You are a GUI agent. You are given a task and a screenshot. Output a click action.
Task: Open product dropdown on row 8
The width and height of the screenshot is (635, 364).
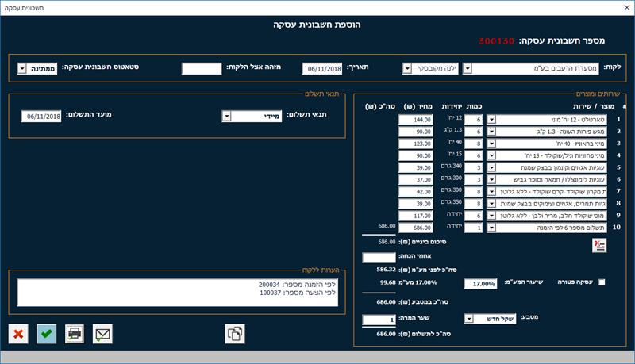(x=491, y=204)
